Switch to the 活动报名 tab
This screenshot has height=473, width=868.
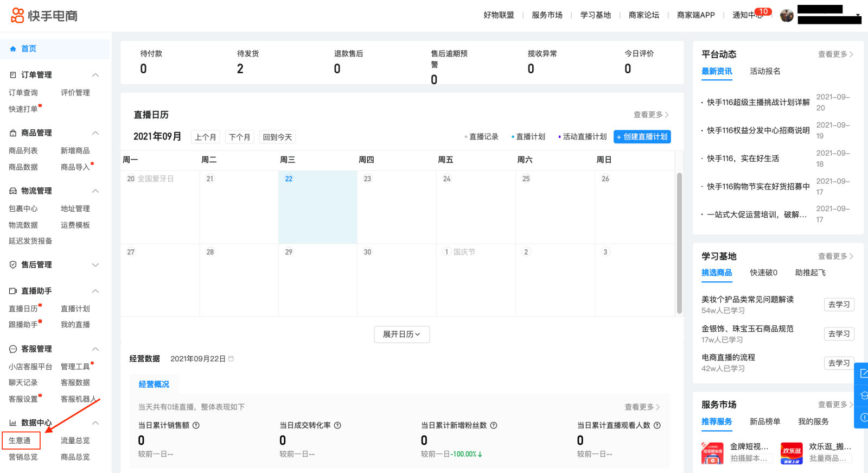coord(765,71)
